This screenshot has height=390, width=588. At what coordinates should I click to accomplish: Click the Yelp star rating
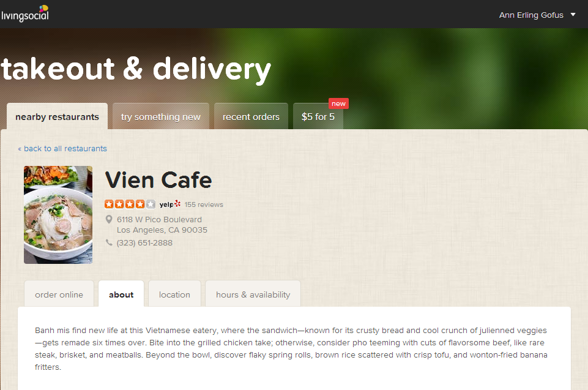click(130, 204)
